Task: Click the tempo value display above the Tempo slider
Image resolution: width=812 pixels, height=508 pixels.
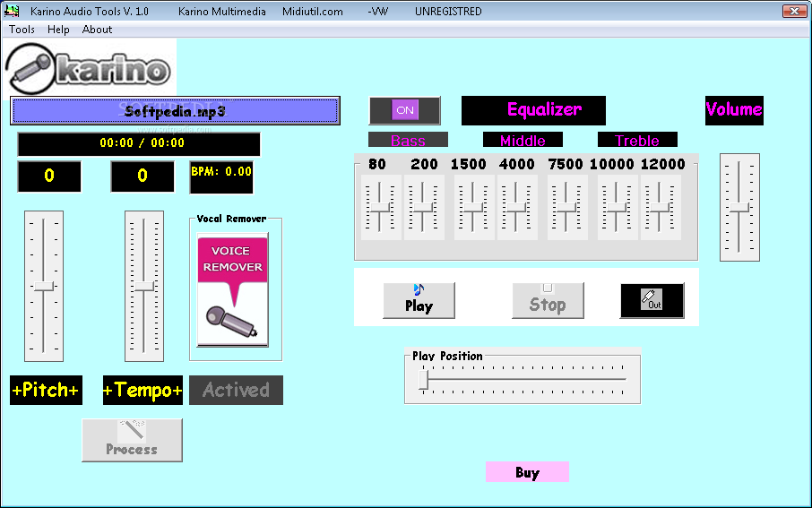Action: tap(143, 177)
